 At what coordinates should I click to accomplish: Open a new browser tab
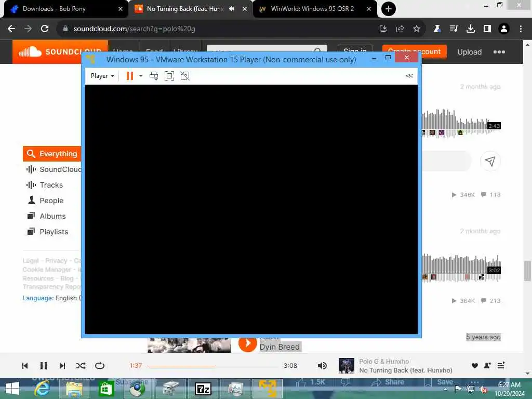pyautogui.click(x=389, y=9)
